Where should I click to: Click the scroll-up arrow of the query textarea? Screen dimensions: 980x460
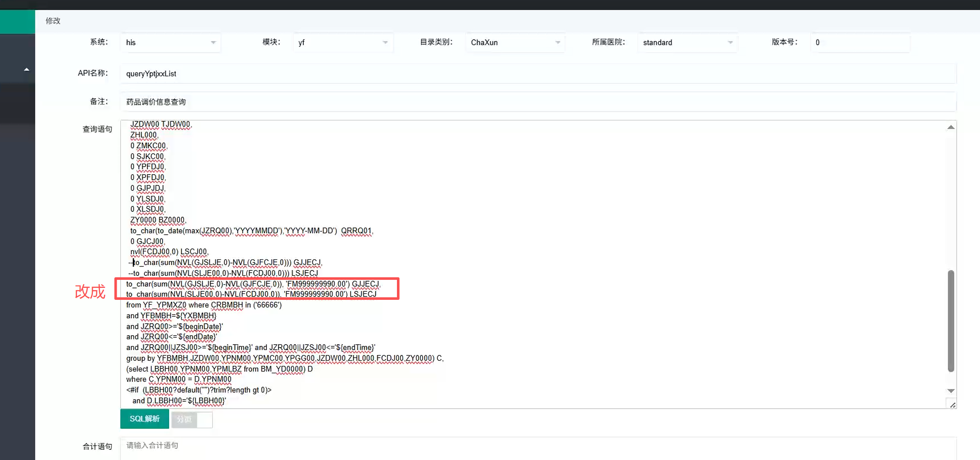coord(951,127)
